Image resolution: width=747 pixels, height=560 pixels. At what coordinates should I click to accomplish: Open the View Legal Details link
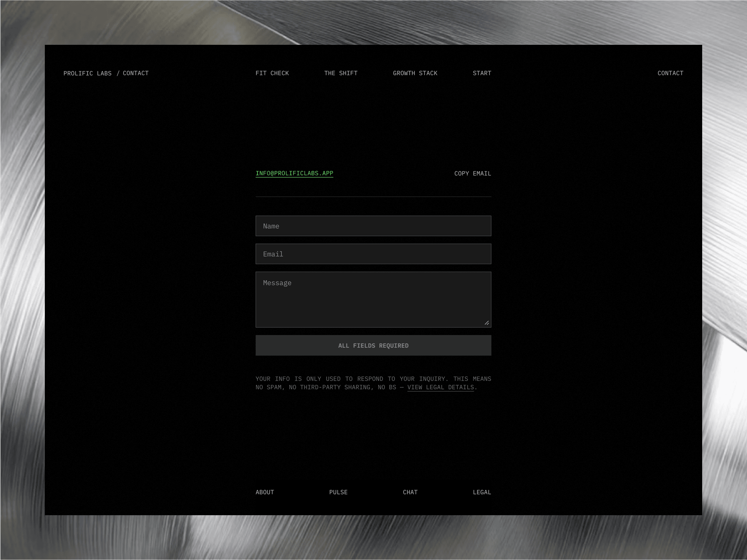pos(441,387)
